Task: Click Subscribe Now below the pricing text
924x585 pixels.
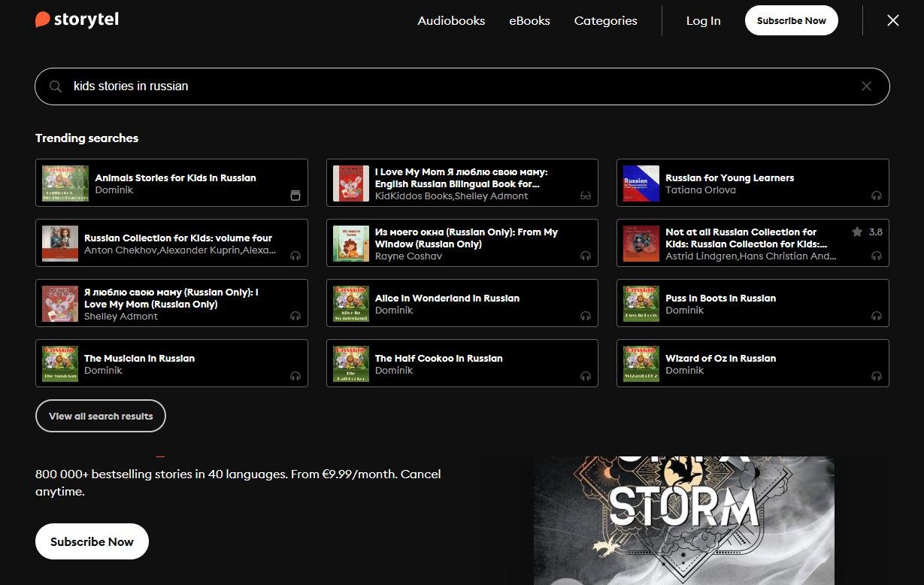Action: 92,541
